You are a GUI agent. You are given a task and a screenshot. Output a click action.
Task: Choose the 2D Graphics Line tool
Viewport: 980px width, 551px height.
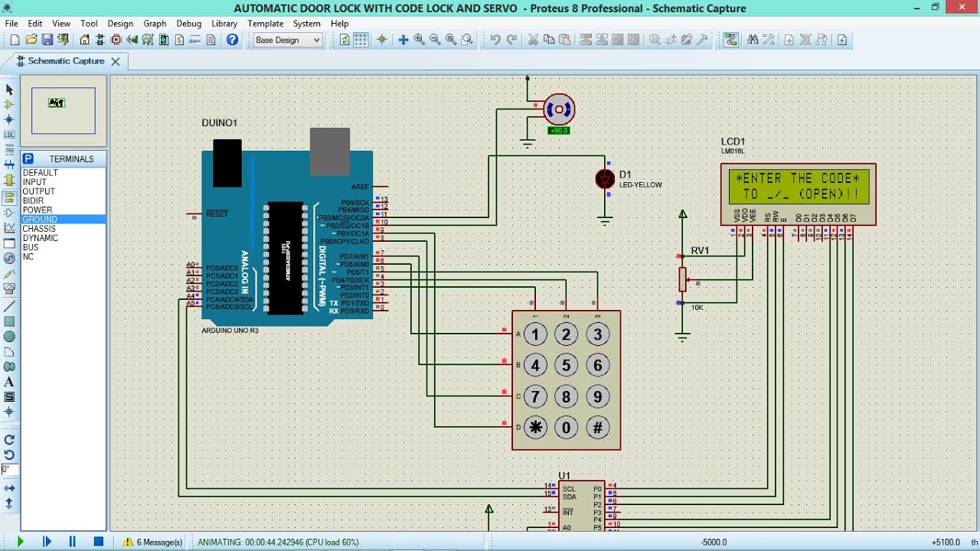[9, 306]
